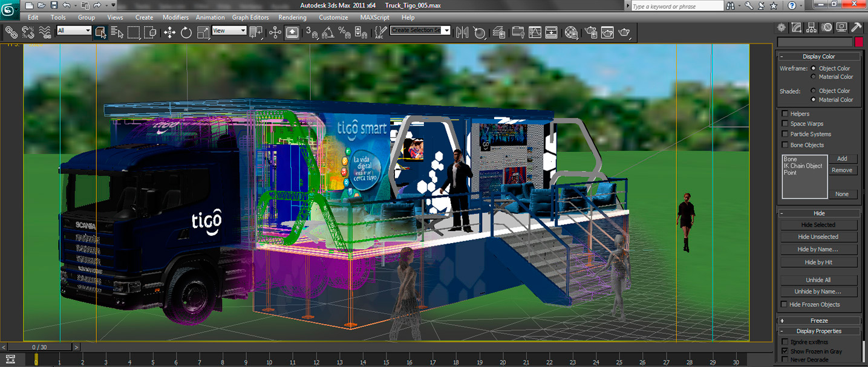Activate the Select and Rotate tool
The image size is (868, 367).
click(x=186, y=33)
